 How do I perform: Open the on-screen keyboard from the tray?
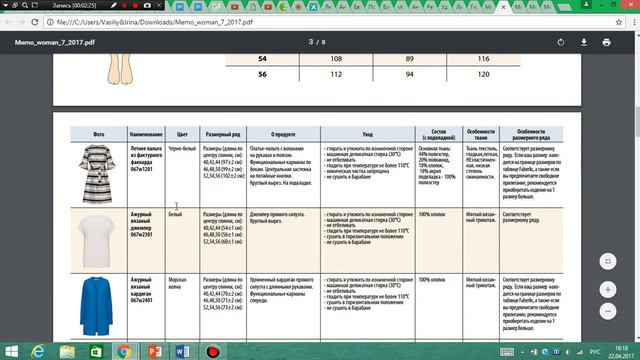[507, 352]
